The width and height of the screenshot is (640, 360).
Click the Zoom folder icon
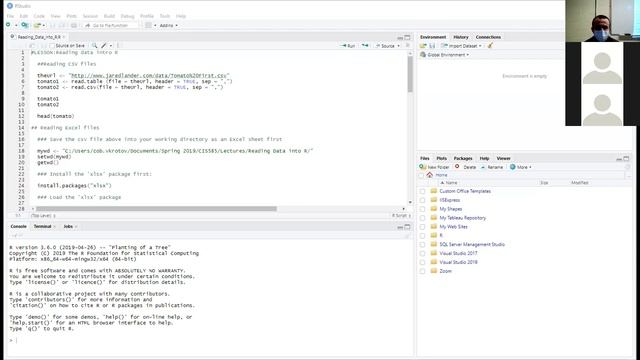pos(434,271)
